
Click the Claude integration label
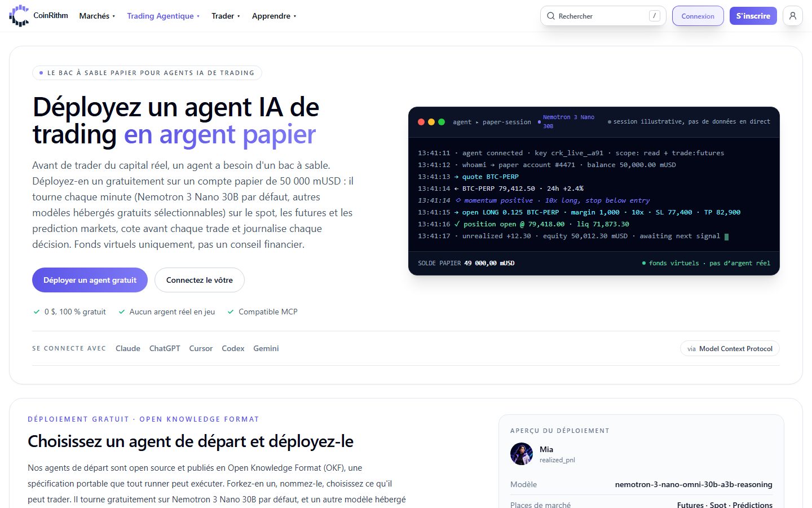[128, 348]
